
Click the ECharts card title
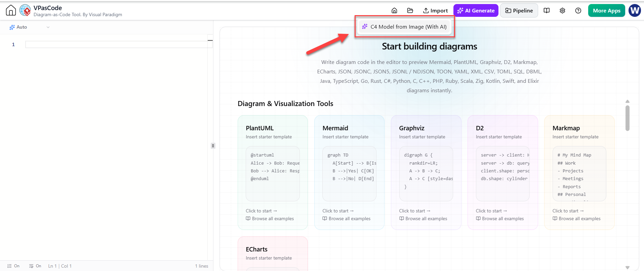[256, 249]
